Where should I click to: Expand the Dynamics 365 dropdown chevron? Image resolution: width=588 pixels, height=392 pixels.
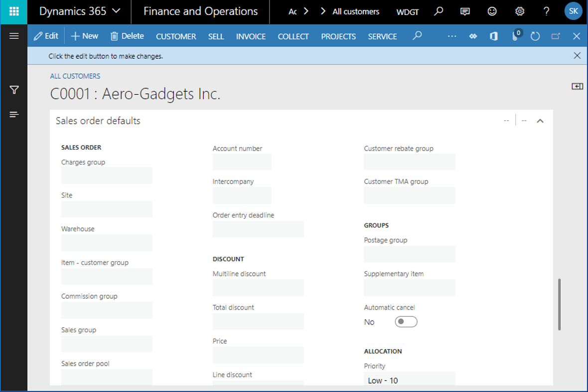click(x=116, y=11)
